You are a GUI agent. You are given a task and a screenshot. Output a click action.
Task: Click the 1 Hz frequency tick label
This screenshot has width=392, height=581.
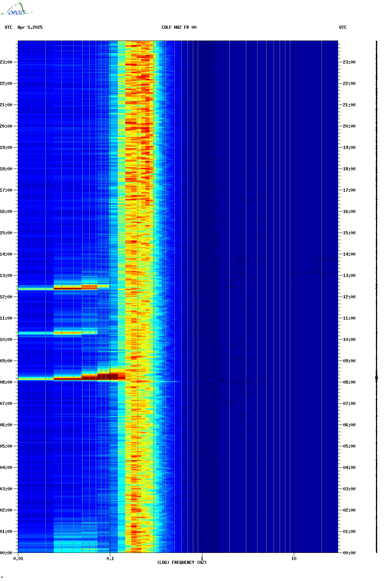click(202, 559)
